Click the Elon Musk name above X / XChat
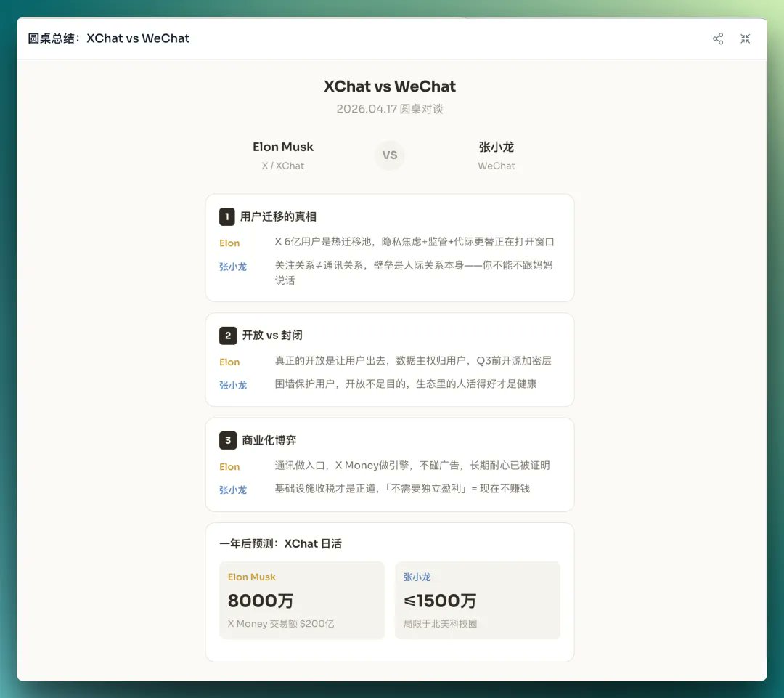Image resolution: width=784 pixels, height=698 pixels. (x=283, y=147)
